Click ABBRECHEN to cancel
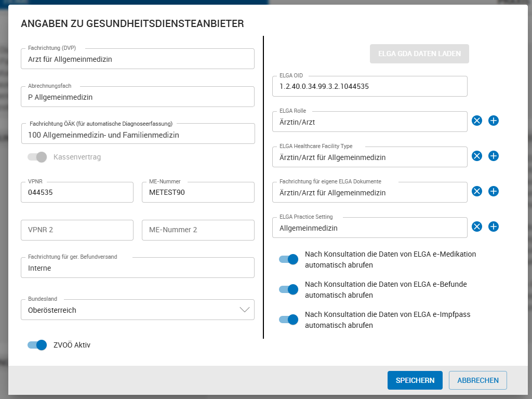 point(477,380)
